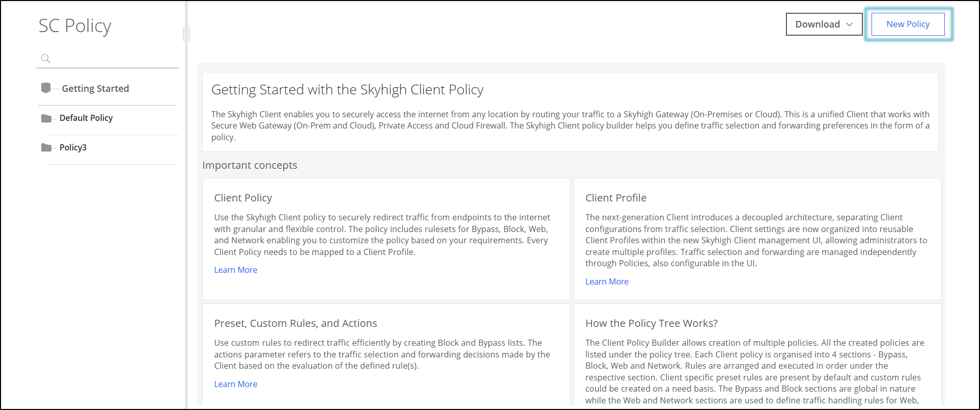Click the search magnifier icon in sidebar
Viewport: 980px width, 410px height.
point(45,59)
